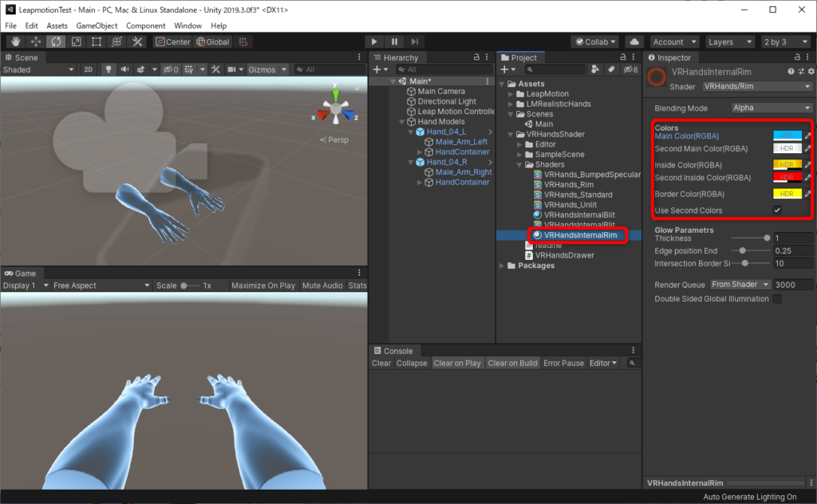Toggle Scene grid visibility
This screenshot has width=817, height=504.
[x=189, y=69]
